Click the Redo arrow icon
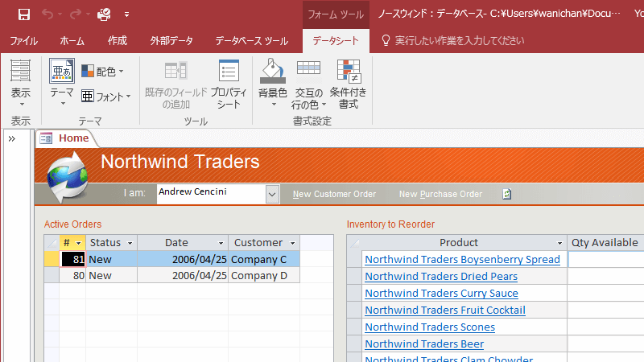 76,14
